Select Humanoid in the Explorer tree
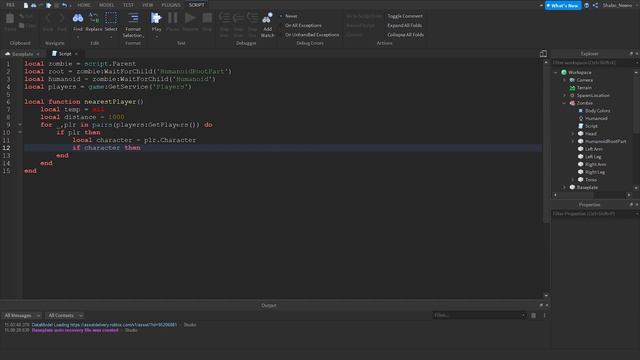Image resolution: width=640 pixels, height=360 pixels. click(596, 118)
